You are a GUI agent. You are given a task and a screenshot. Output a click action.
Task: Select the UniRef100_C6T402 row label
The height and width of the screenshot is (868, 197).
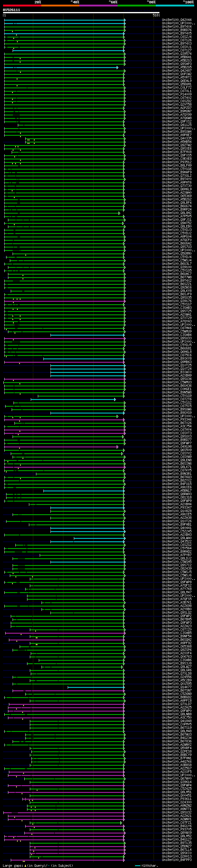pos(177,98)
